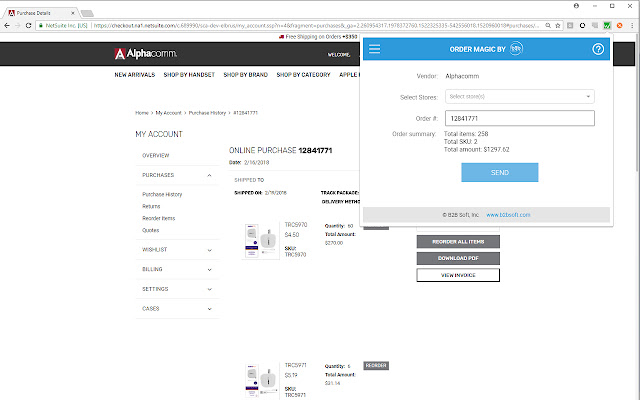Click the browser address bar URL

pyautogui.click(x=316, y=25)
